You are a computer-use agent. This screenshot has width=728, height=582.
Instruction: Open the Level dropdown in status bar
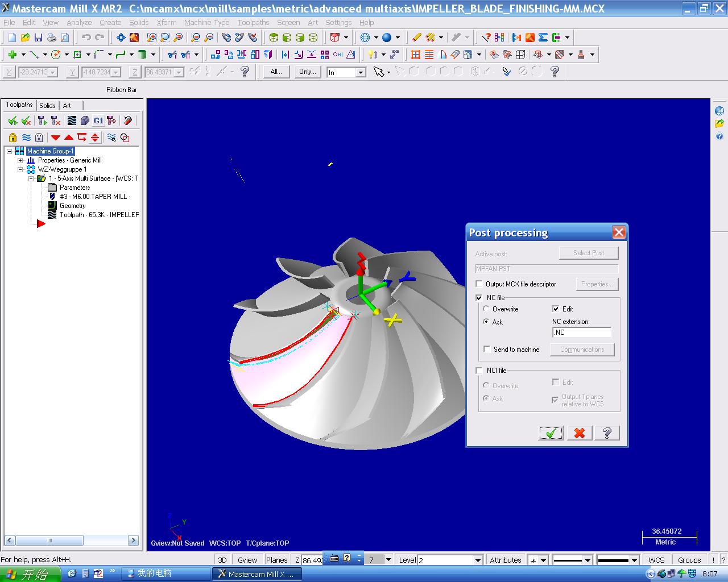coord(478,560)
